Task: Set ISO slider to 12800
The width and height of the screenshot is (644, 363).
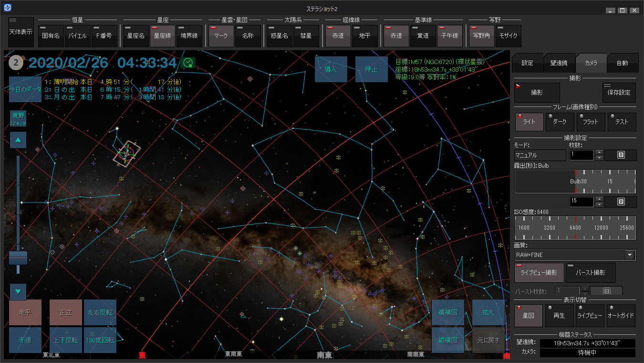Action: (x=601, y=228)
